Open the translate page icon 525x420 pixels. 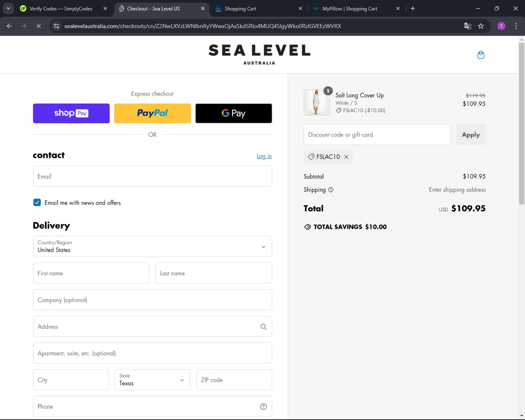pyautogui.click(x=468, y=26)
